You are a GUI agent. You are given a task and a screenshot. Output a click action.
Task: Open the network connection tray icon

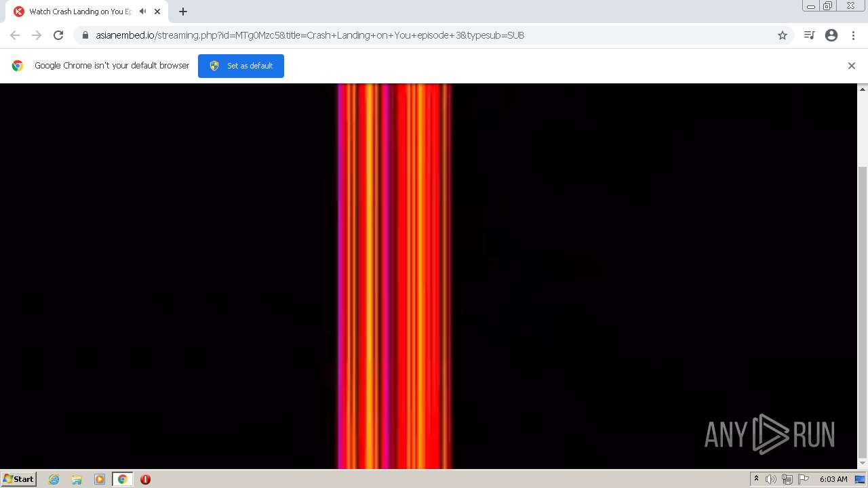coord(787,479)
